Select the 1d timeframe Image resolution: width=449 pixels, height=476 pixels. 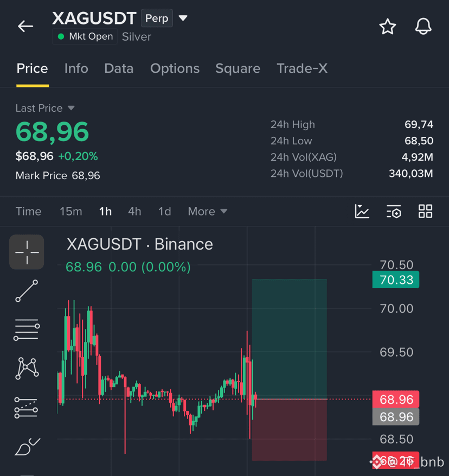click(165, 211)
